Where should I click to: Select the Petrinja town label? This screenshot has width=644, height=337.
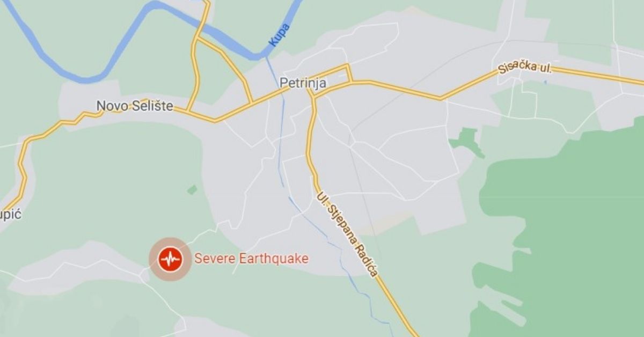pyautogui.click(x=303, y=83)
